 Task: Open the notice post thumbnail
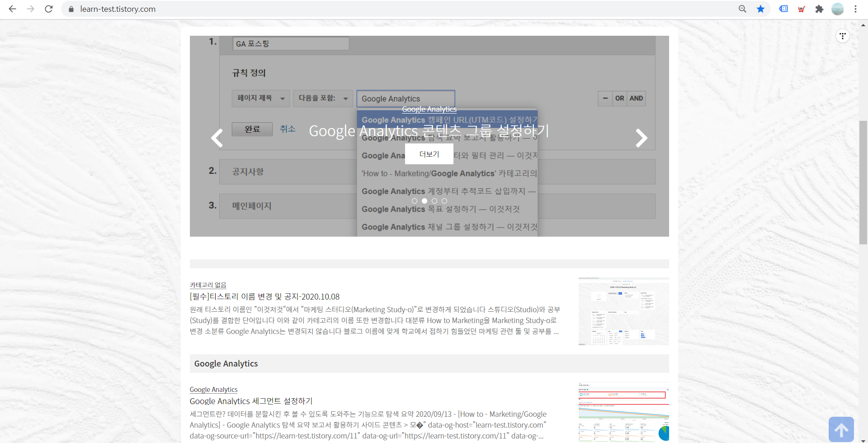(624, 311)
